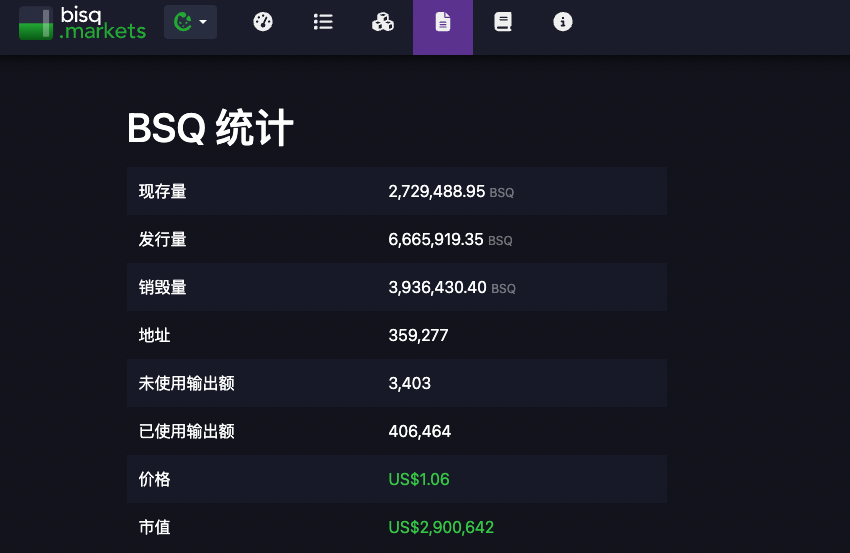
Task: Open the documentation book icon
Action: tap(503, 21)
